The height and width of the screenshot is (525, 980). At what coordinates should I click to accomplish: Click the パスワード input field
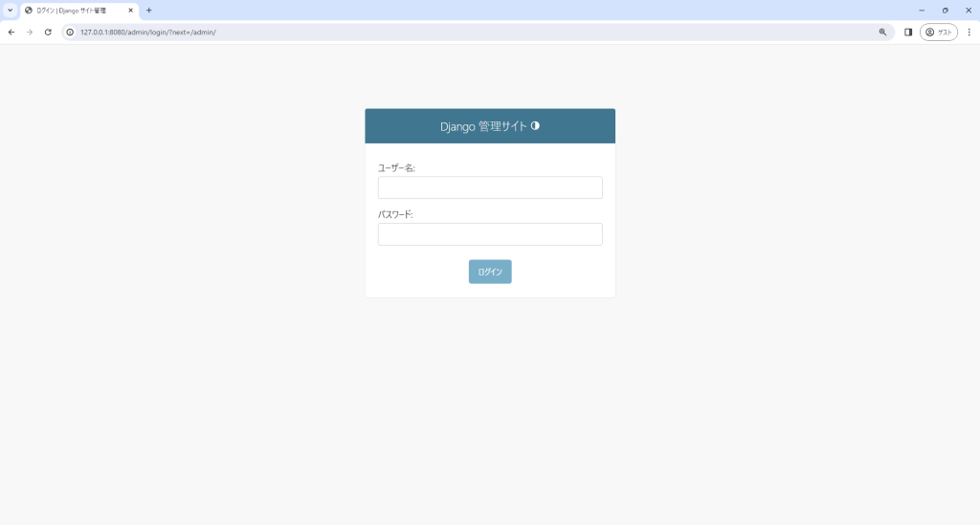point(490,234)
